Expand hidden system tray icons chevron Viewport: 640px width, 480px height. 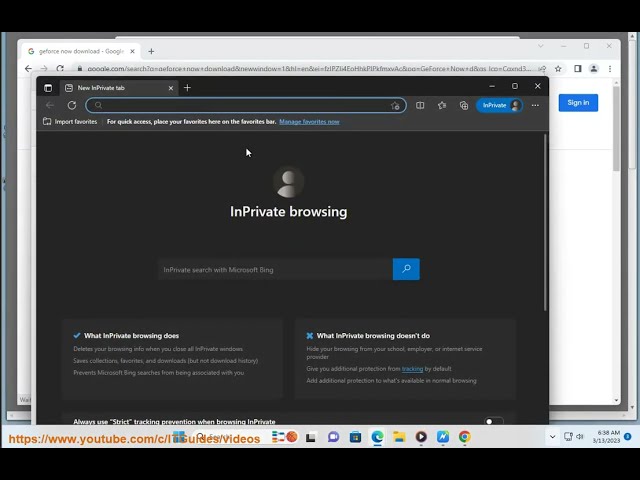click(552, 437)
